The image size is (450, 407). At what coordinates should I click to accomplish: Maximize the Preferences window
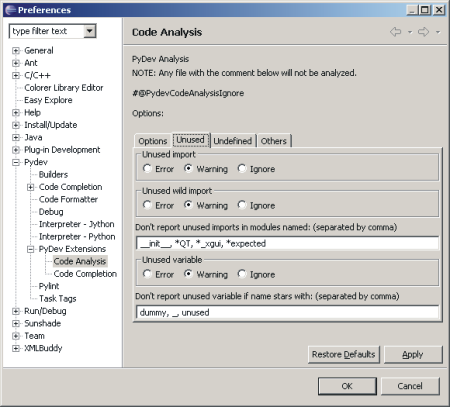[x=425, y=10]
